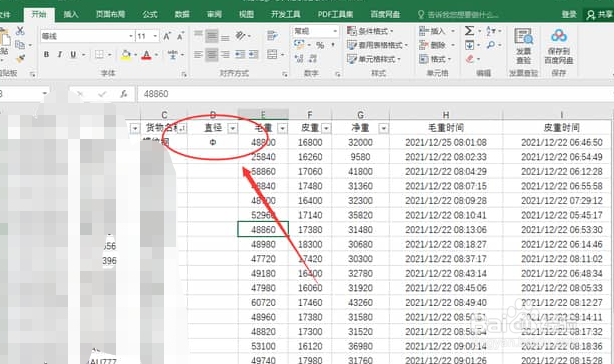Click the Accounting Number Format icon

click(299, 45)
